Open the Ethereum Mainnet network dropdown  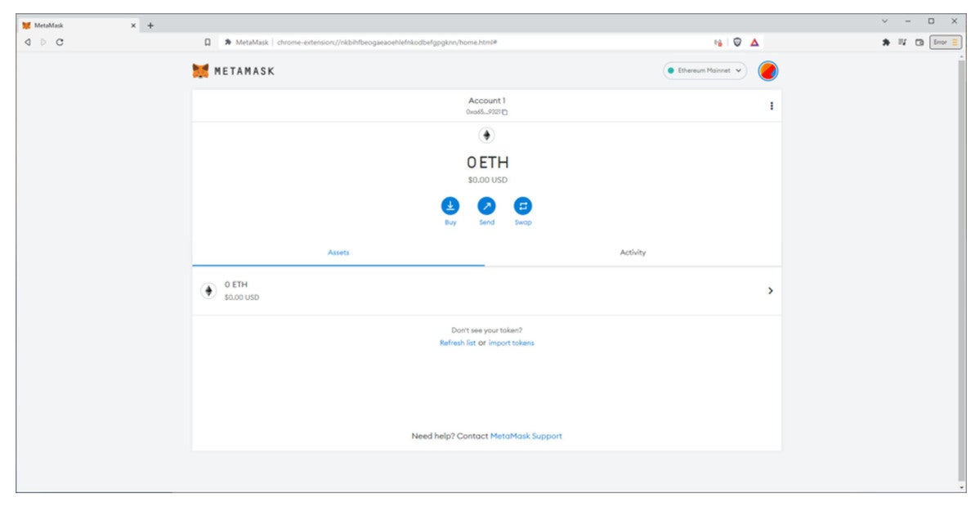(705, 70)
